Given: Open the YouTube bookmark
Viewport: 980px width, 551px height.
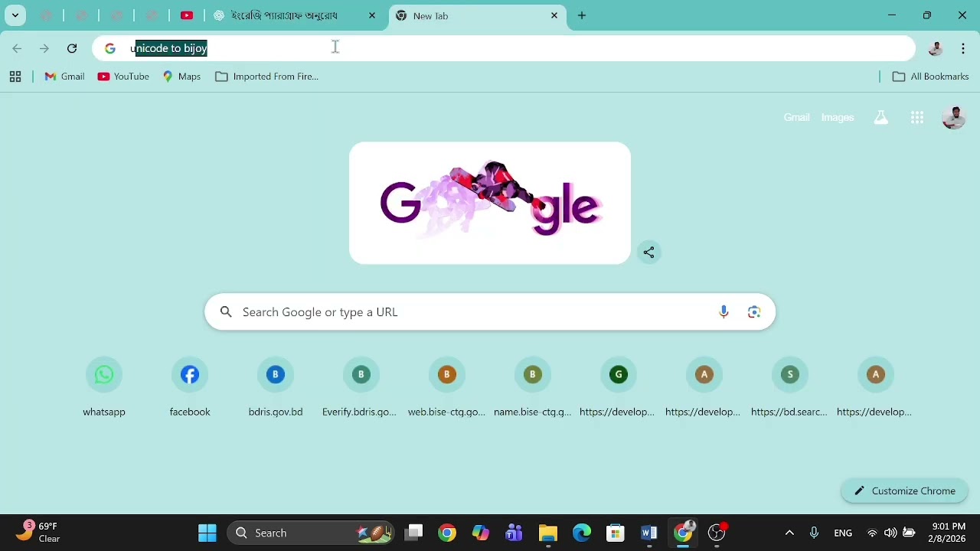Looking at the screenshot, I should 123,77.
